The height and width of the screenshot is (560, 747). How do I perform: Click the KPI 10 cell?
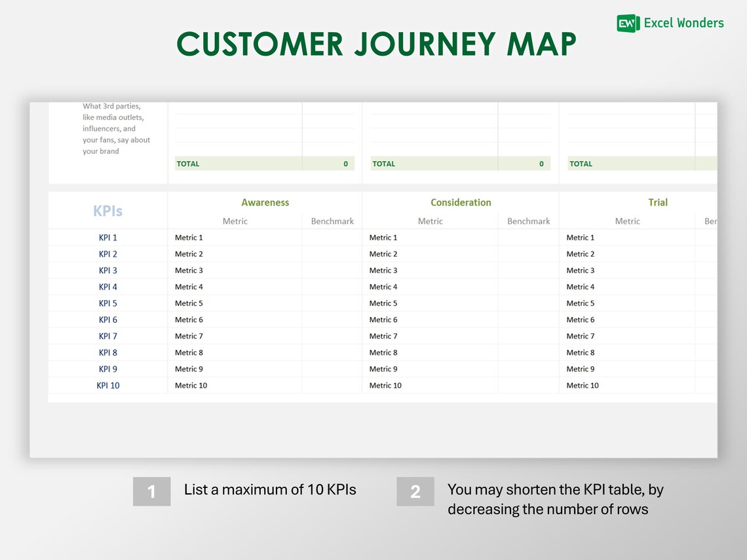[107, 385]
